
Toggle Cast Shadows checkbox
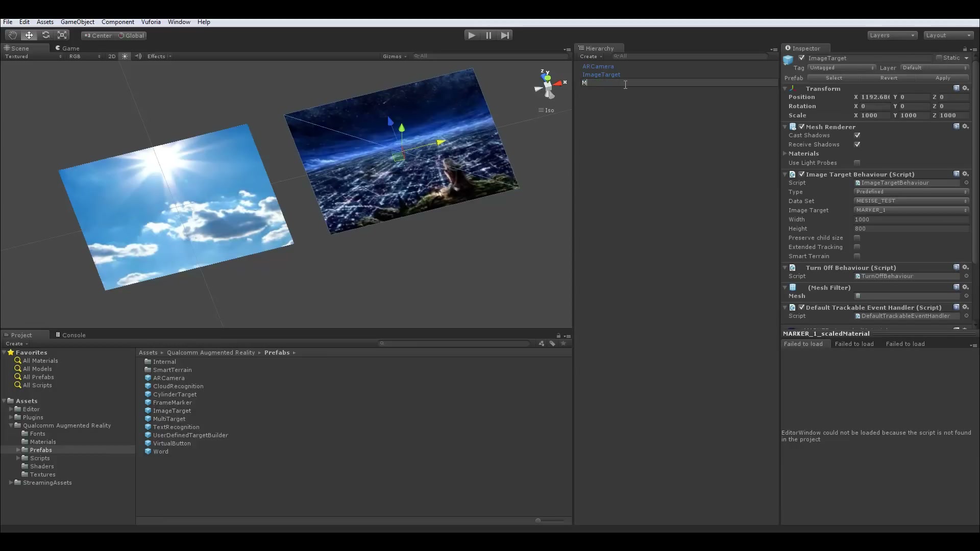click(857, 135)
